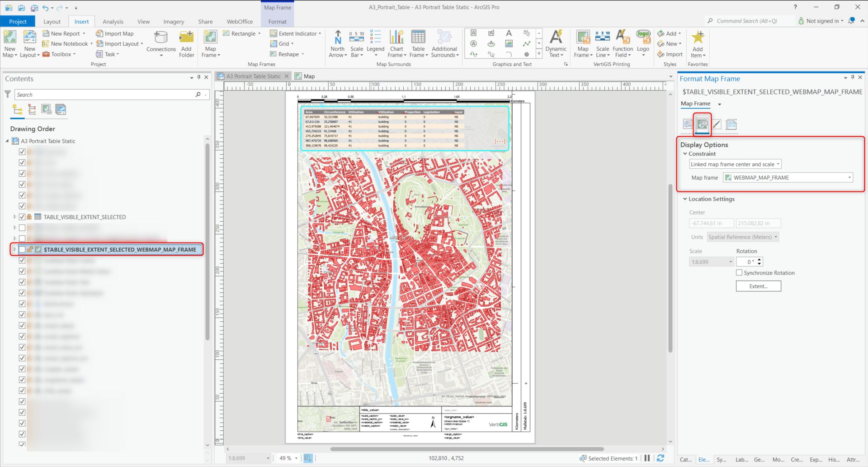
Task: Increase Rotation with the stepper arrow
Action: 760,259
